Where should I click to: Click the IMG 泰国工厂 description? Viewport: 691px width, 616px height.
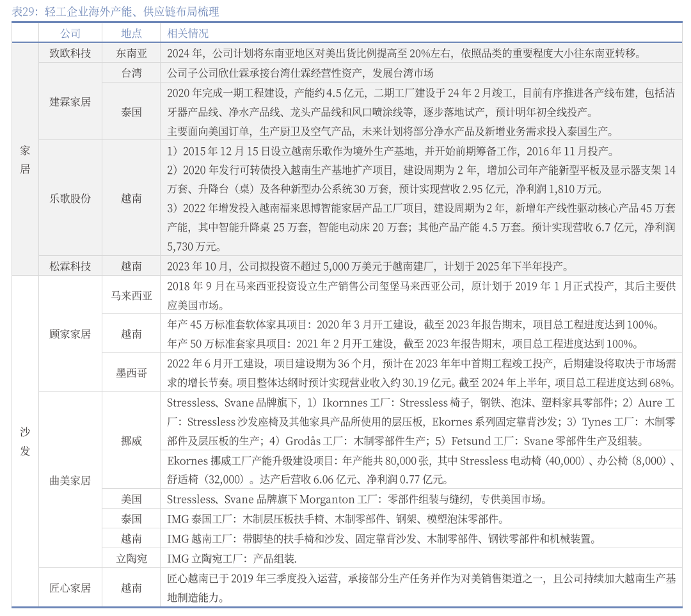click(x=335, y=519)
